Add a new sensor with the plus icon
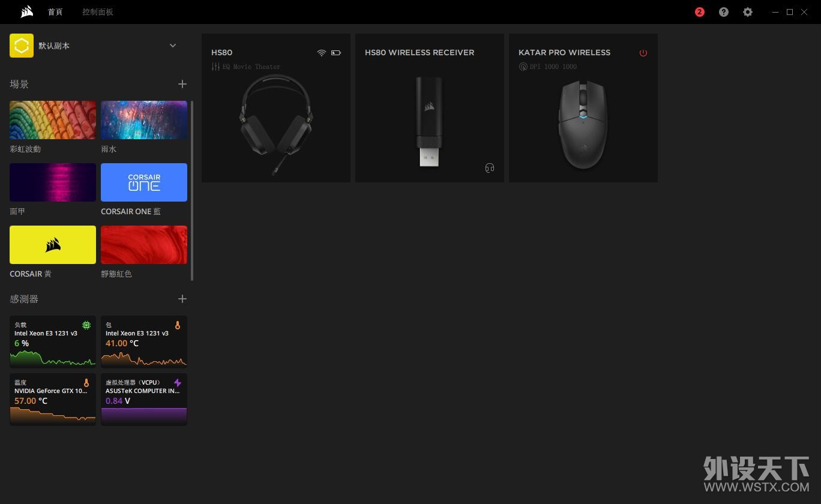 click(x=182, y=299)
